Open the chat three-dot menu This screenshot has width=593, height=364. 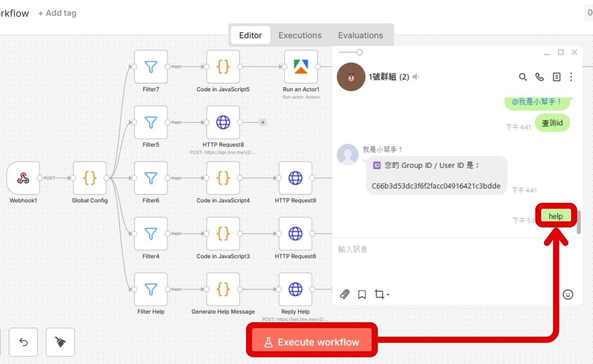(x=571, y=77)
